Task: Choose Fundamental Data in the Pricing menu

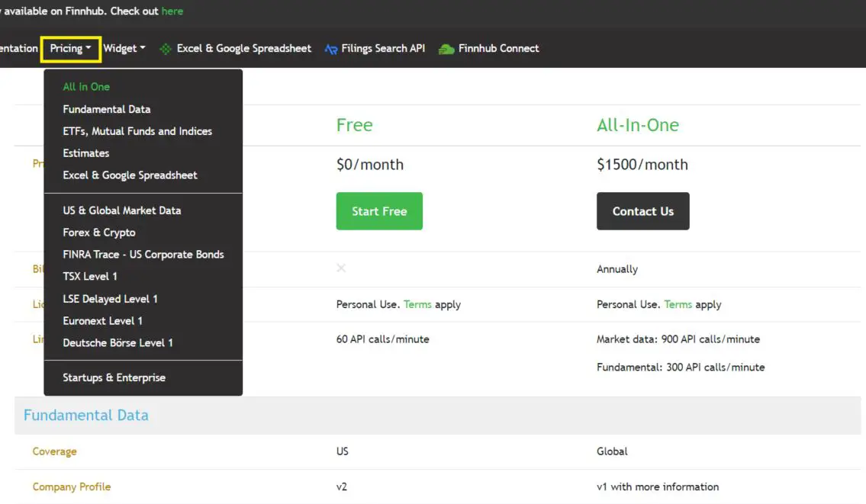Action: tap(107, 109)
